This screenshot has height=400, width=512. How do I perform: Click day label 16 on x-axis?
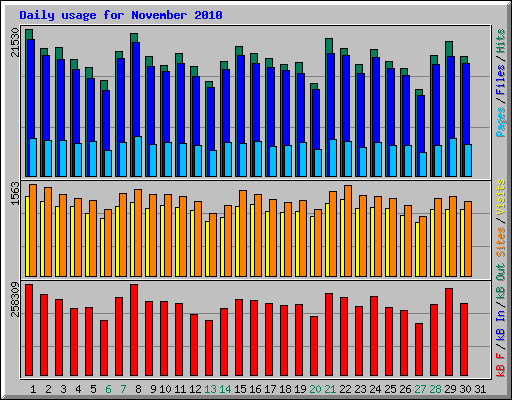pos(255,389)
